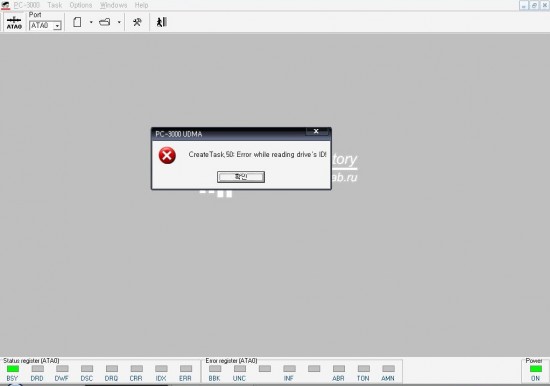Open the PC-3000 menu
550x386 pixels.
point(27,5)
